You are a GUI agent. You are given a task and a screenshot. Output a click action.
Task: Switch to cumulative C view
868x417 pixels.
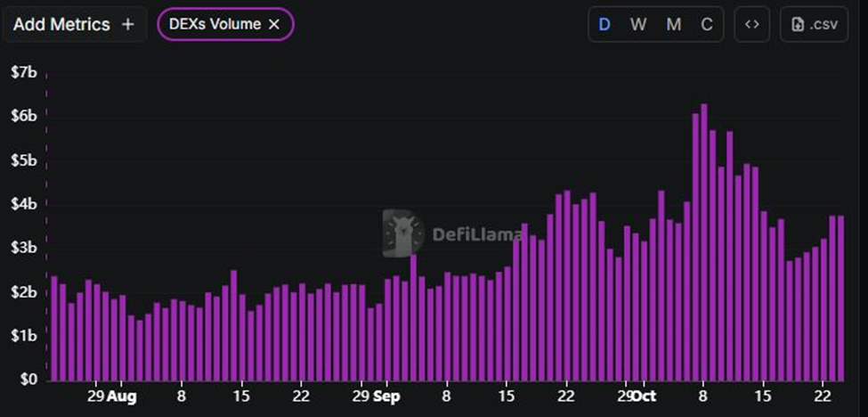coord(707,24)
